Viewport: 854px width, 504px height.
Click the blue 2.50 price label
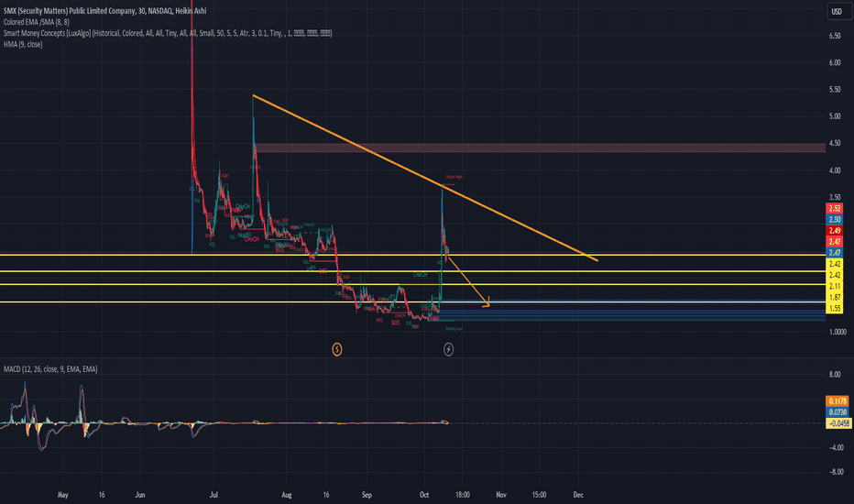click(835, 220)
